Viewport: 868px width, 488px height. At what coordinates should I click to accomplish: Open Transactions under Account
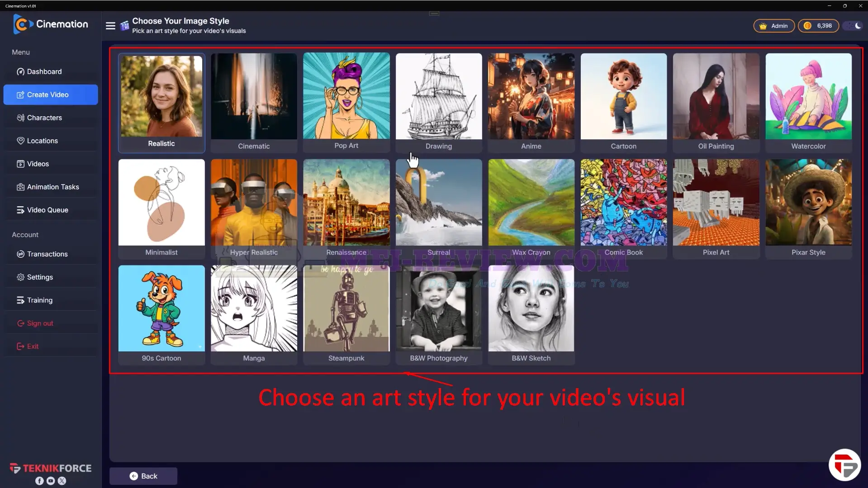51,254
